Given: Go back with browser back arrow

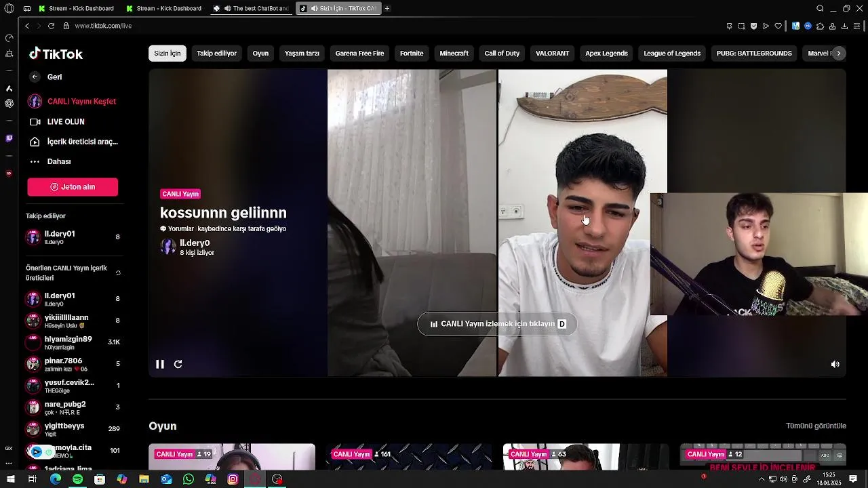Looking at the screenshot, I should coord(27,26).
